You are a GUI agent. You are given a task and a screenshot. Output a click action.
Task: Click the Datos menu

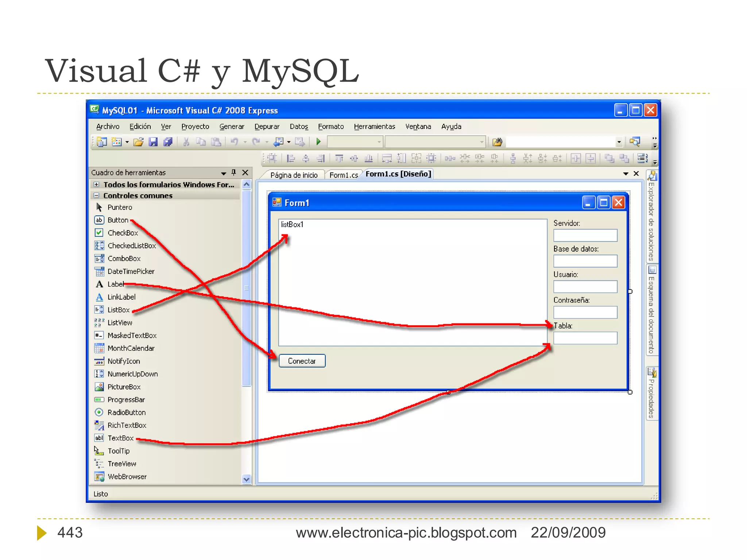pos(299,127)
